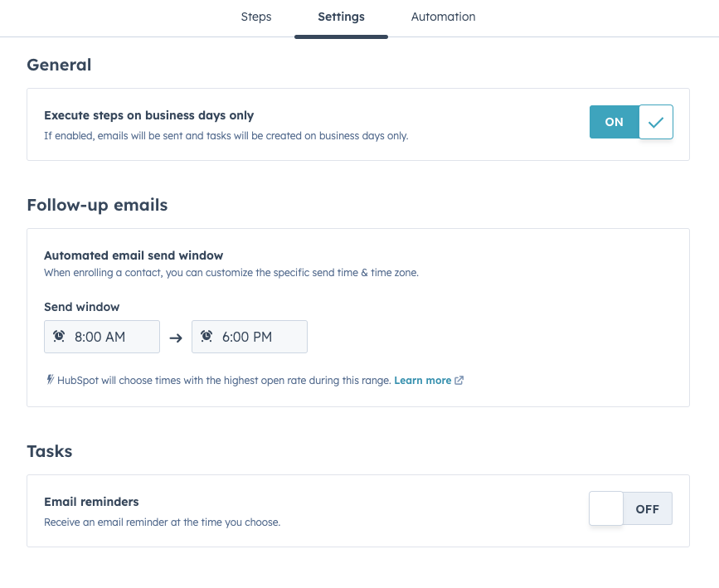The image size is (719, 588).
Task: Disable executing steps on business days only
Action: [631, 121]
